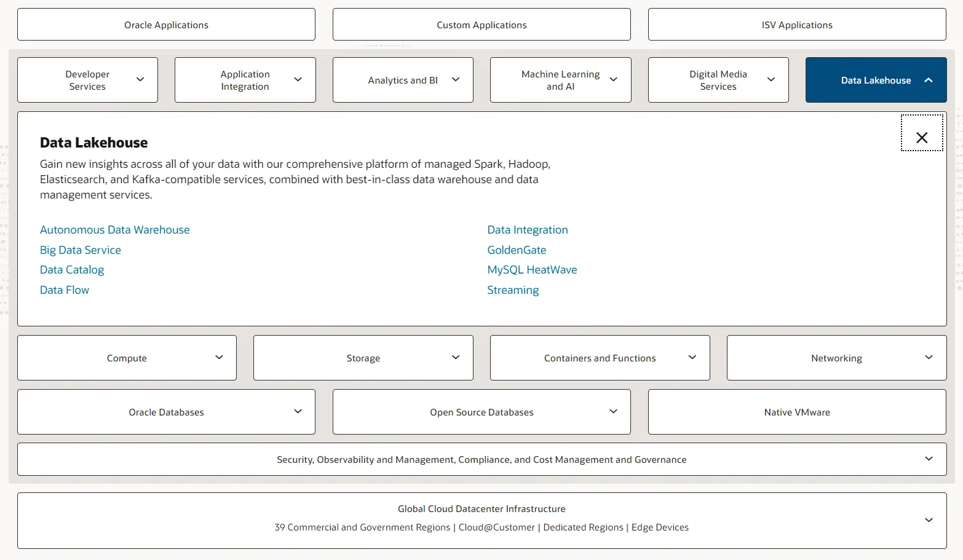Select the Data Lakehouse panel heading
963x560 pixels.
[93, 143]
